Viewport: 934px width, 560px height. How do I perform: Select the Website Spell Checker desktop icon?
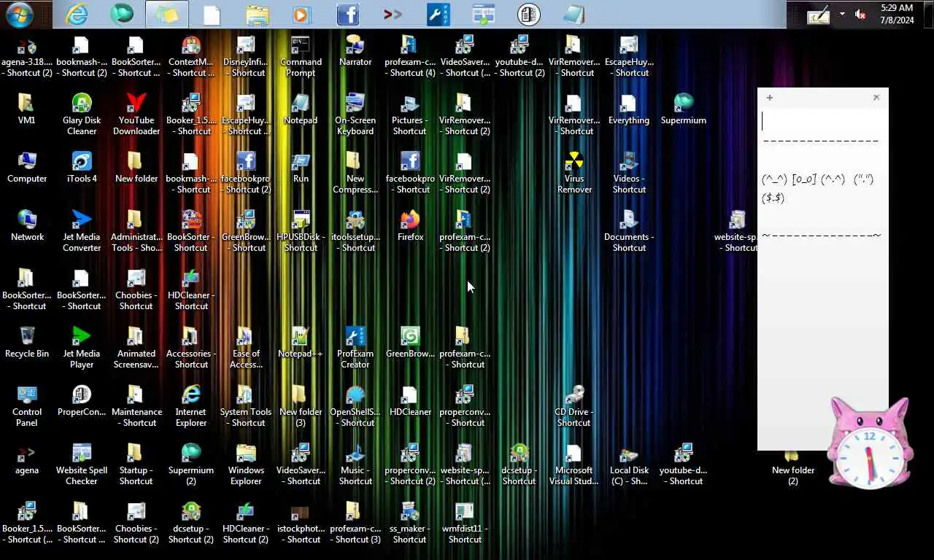click(82, 464)
